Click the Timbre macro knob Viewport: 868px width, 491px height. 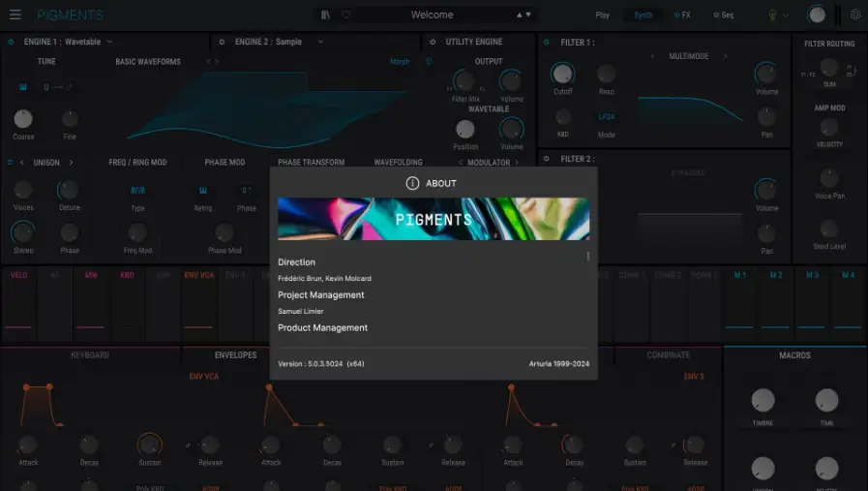pyautogui.click(x=763, y=400)
